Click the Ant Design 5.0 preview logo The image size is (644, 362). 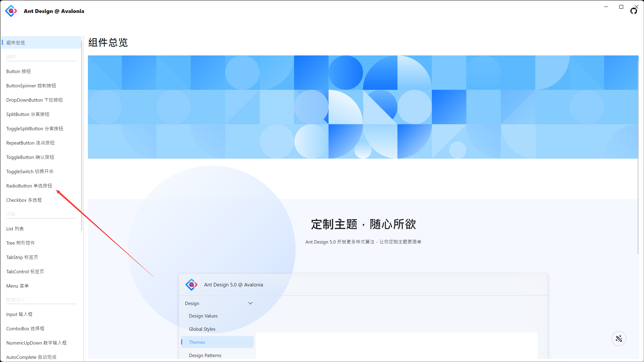(x=191, y=284)
